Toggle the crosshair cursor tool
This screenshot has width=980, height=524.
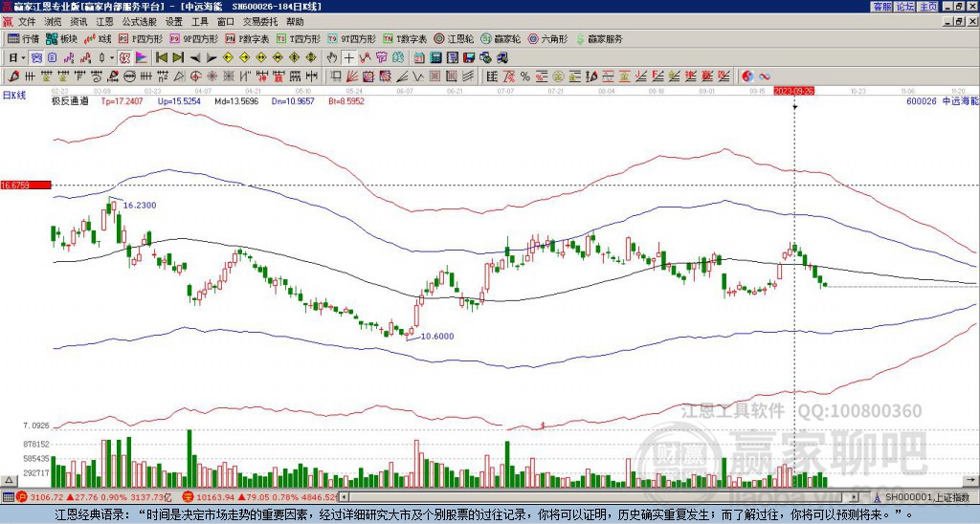point(348,58)
